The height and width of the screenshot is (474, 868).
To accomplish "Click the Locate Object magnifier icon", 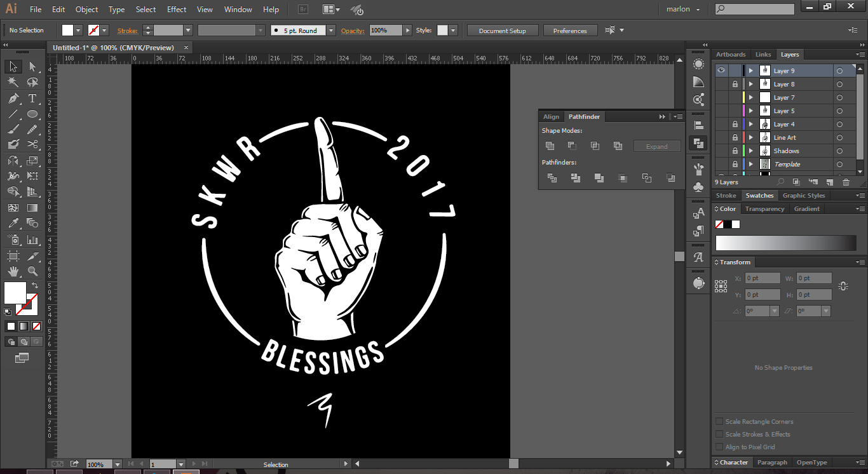I will coord(780,182).
